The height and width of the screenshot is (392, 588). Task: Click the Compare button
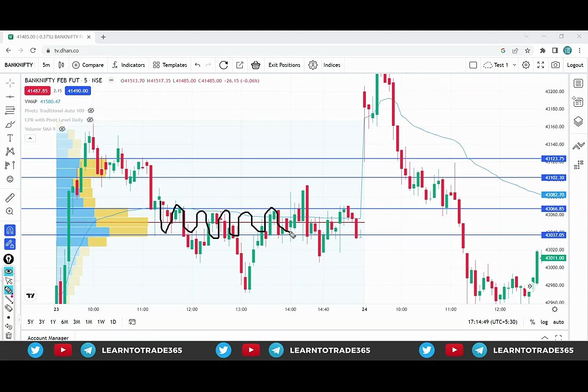click(88, 65)
